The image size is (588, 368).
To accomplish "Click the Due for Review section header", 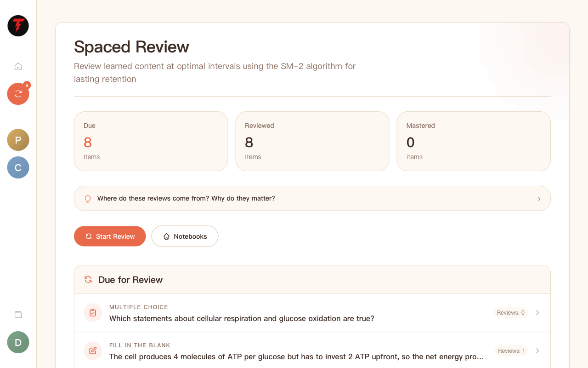I will pyautogui.click(x=312, y=280).
